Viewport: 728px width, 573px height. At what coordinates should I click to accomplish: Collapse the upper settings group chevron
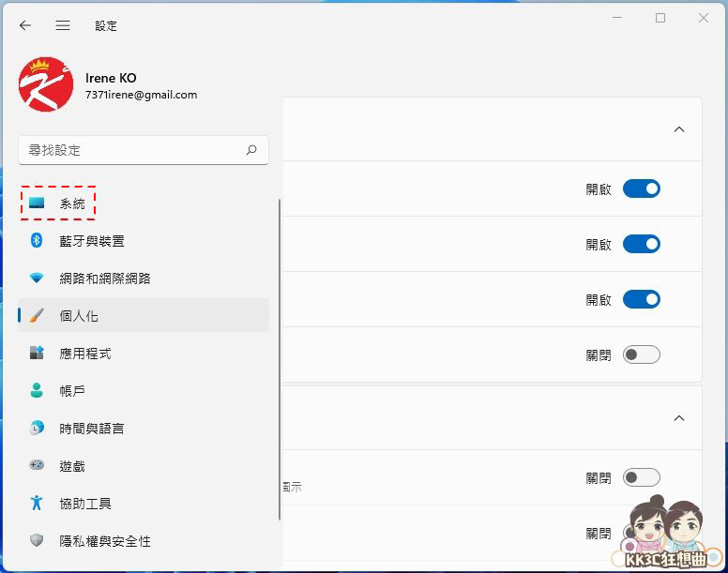[679, 129]
